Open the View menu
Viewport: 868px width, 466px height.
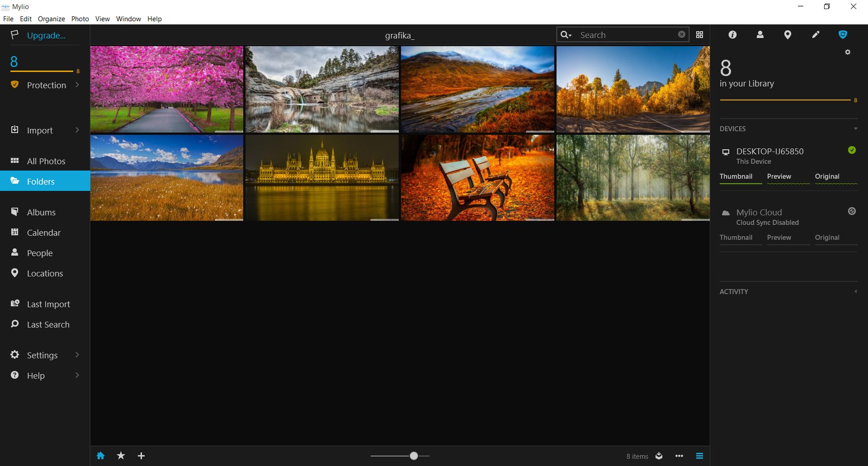[x=102, y=19]
